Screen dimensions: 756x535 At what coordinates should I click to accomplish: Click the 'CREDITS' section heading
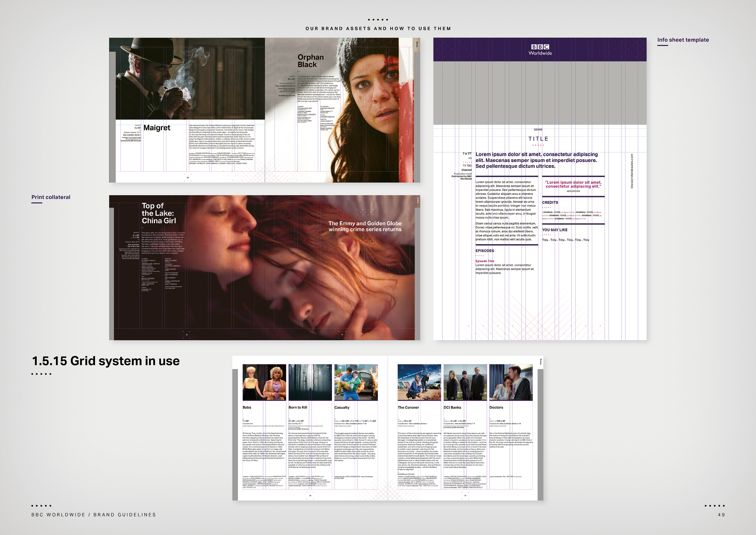click(x=550, y=202)
